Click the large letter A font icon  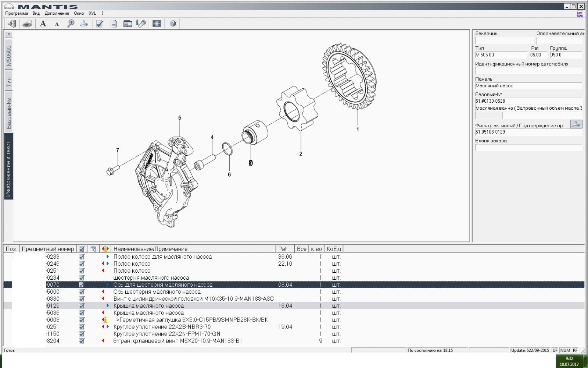point(43,24)
